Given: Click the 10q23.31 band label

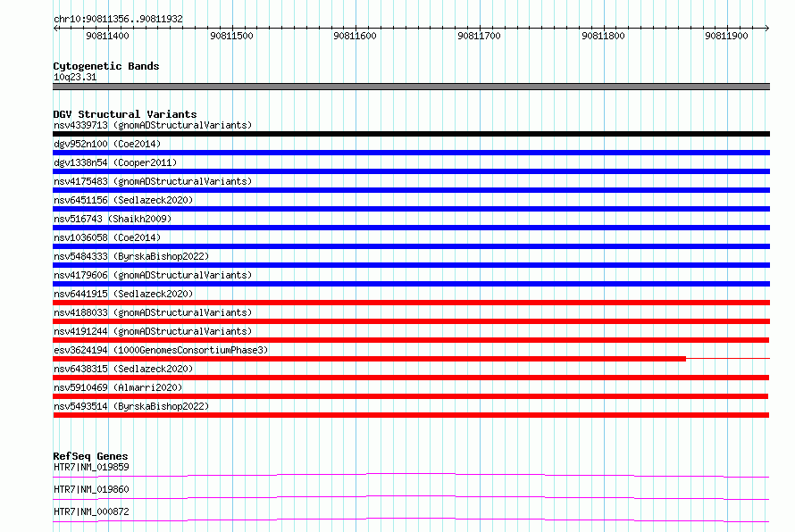Looking at the screenshot, I should coord(75,77).
